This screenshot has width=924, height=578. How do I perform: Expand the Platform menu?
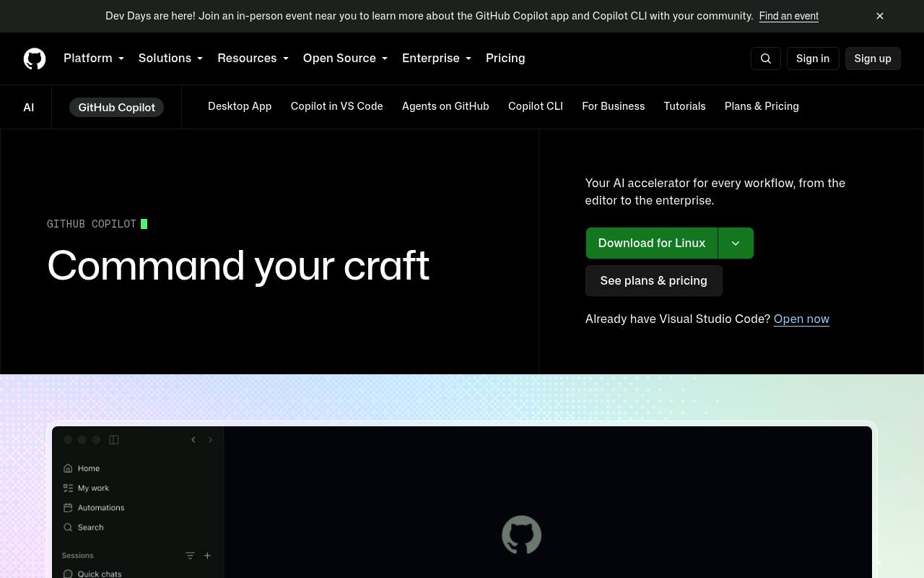(94, 59)
